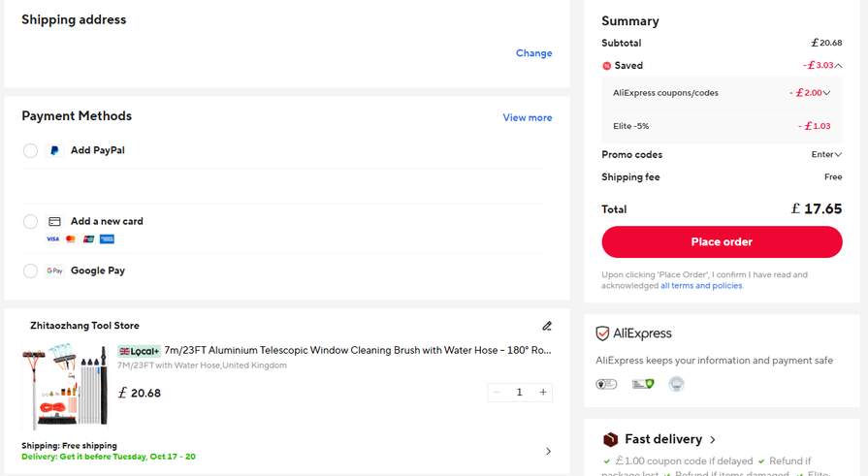Open shipping options via the right chevron
This screenshot has height=476, width=868.
click(548, 451)
